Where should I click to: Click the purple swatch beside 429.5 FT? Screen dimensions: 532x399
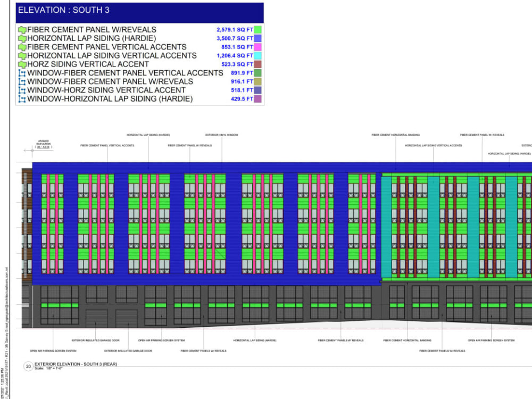point(257,99)
